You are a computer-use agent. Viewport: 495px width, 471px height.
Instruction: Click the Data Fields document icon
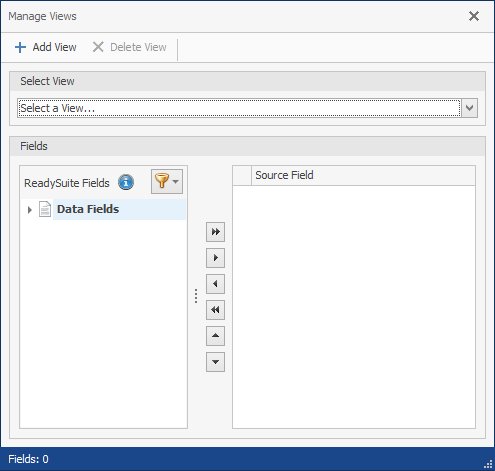click(45, 209)
